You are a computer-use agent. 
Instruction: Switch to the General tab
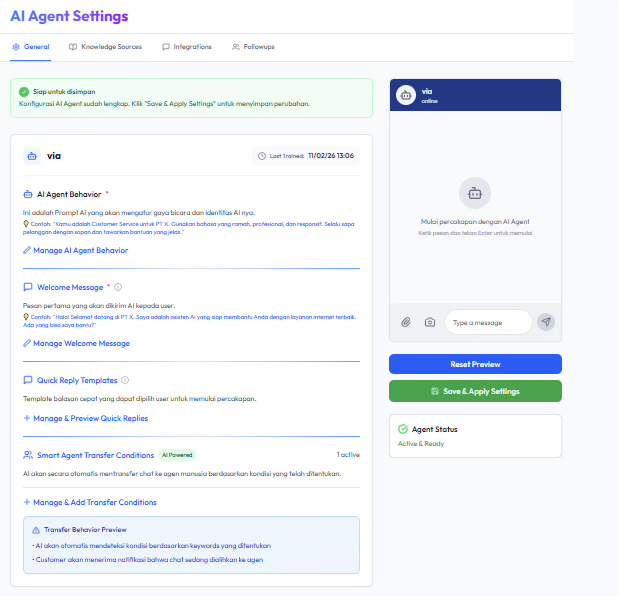(x=31, y=47)
